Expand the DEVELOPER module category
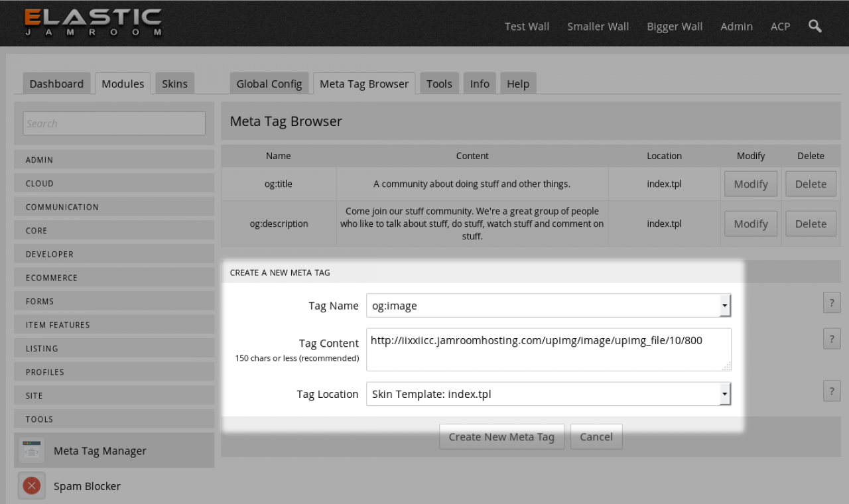849x504 pixels. pos(114,254)
